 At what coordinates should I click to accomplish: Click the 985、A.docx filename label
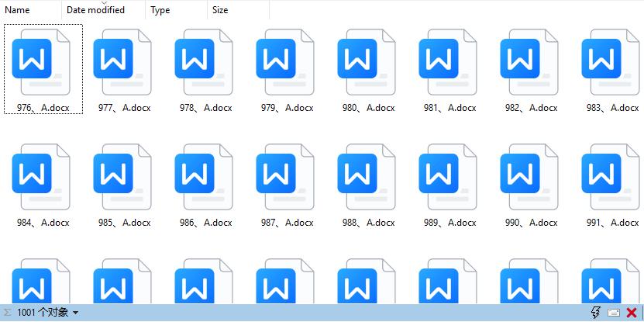point(125,223)
